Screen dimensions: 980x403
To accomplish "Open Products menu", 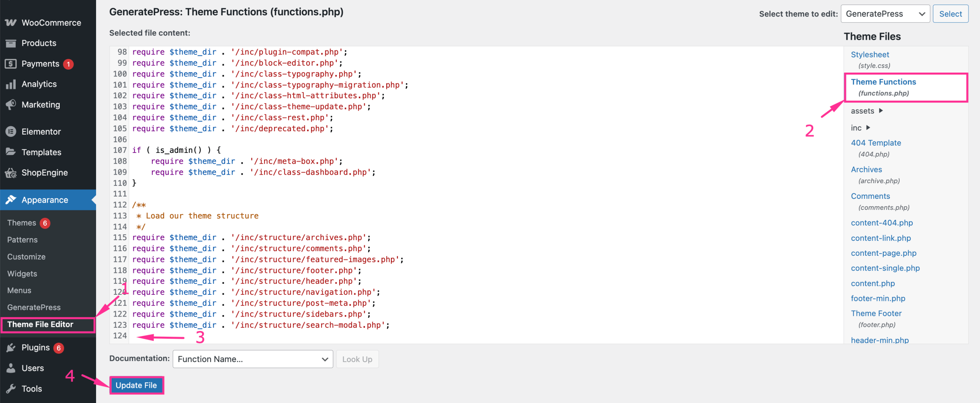I will pos(39,43).
